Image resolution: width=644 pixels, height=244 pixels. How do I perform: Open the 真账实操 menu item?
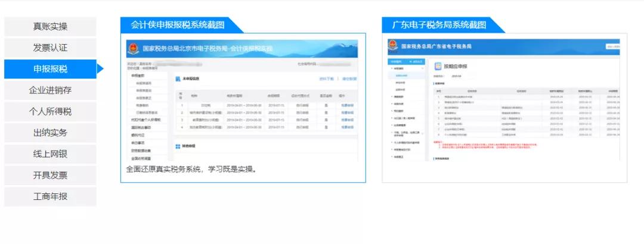tap(50, 27)
